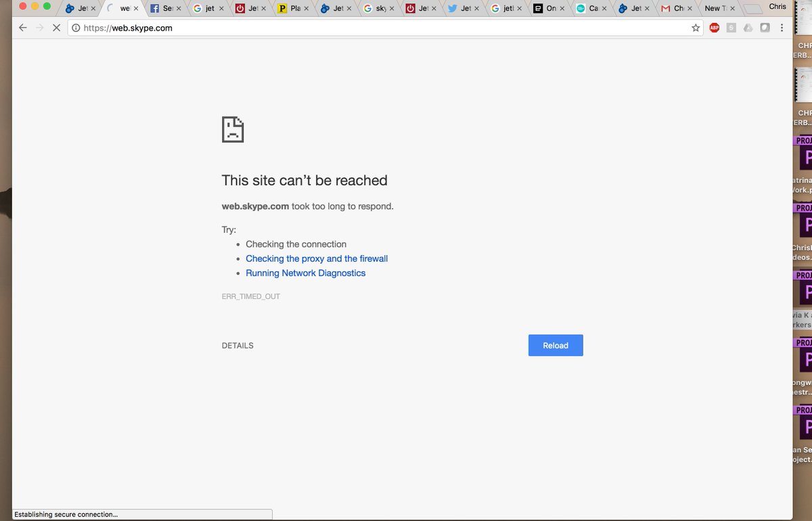
Task: Click "Checking the connection" list item text
Action: [x=296, y=244]
